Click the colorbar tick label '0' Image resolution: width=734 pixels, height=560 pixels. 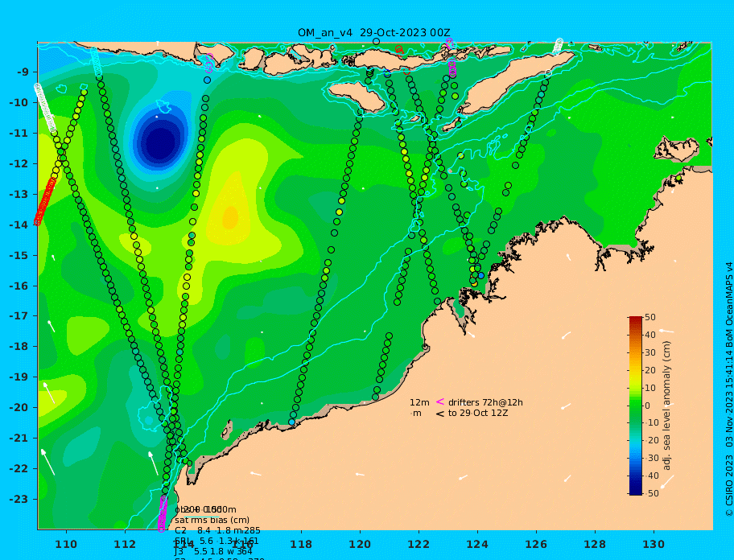(x=647, y=406)
